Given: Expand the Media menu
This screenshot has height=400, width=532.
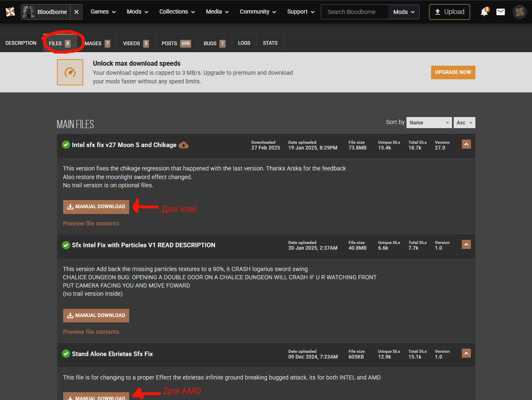Looking at the screenshot, I should click(x=217, y=11).
